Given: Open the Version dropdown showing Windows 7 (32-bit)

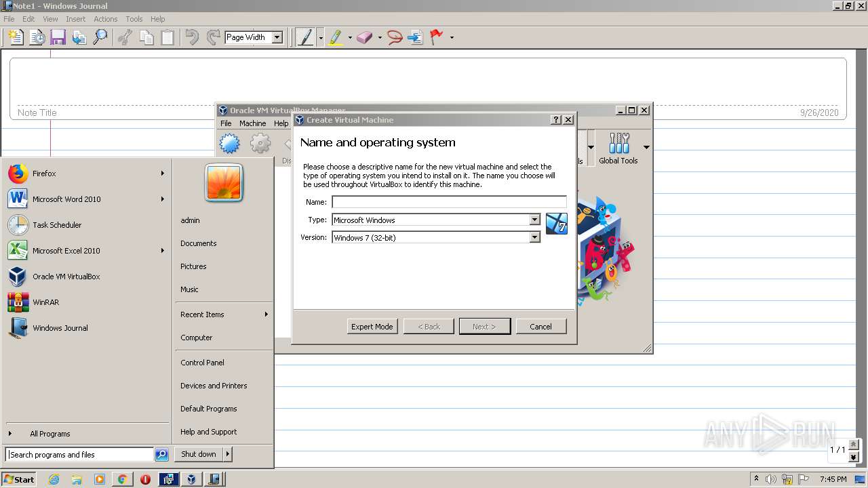Looking at the screenshot, I should [x=534, y=237].
